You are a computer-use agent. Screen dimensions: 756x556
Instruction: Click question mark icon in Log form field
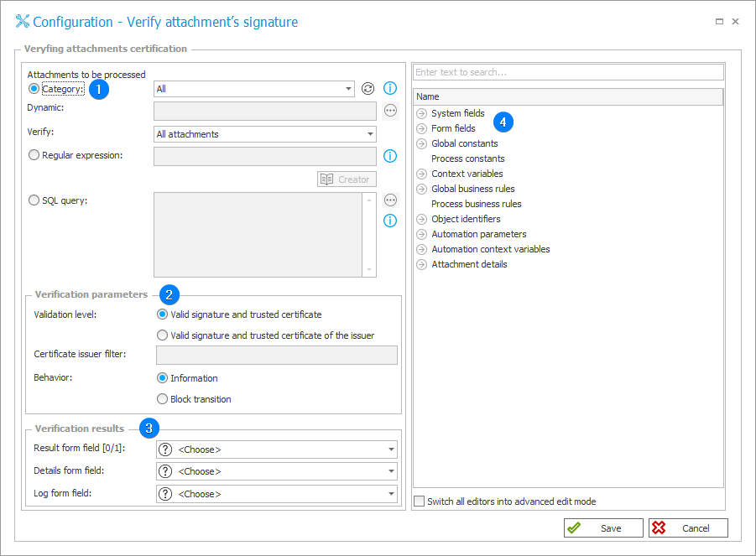[165, 494]
